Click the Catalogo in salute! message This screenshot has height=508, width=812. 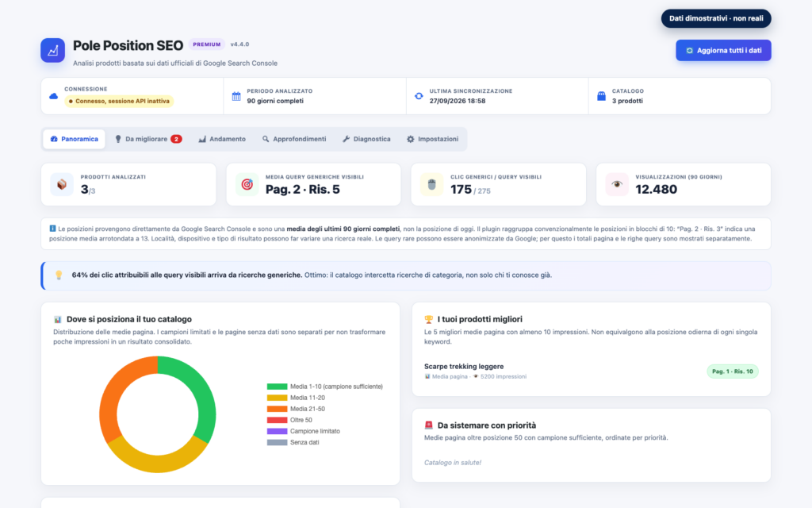click(453, 463)
